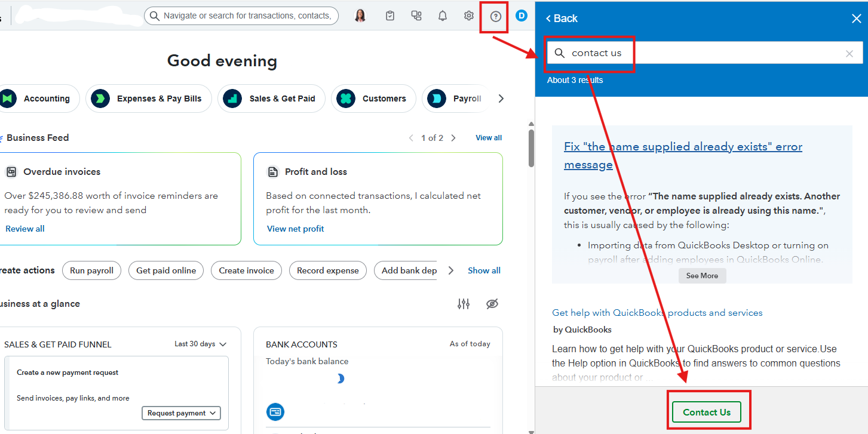Select the Expenses & Pay Bills tab
The width and height of the screenshot is (868, 434).
[x=149, y=99]
